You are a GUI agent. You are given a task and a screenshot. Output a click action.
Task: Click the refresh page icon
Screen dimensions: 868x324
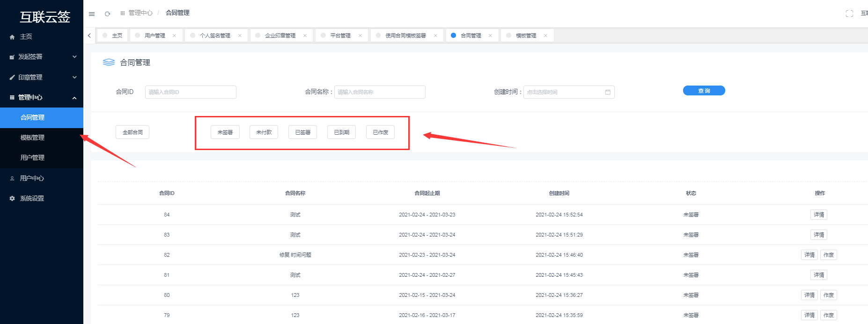coord(108,14)
